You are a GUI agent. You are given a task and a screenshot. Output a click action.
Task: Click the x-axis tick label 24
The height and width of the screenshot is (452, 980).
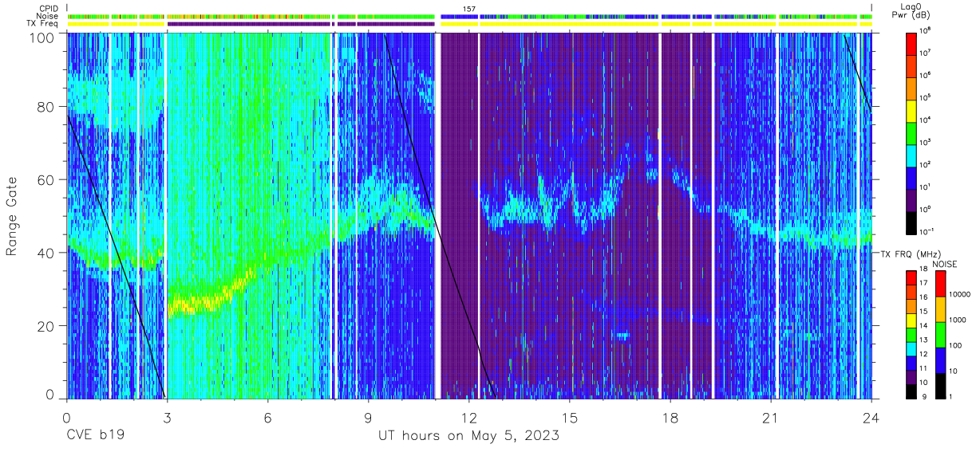pos(871,417)
